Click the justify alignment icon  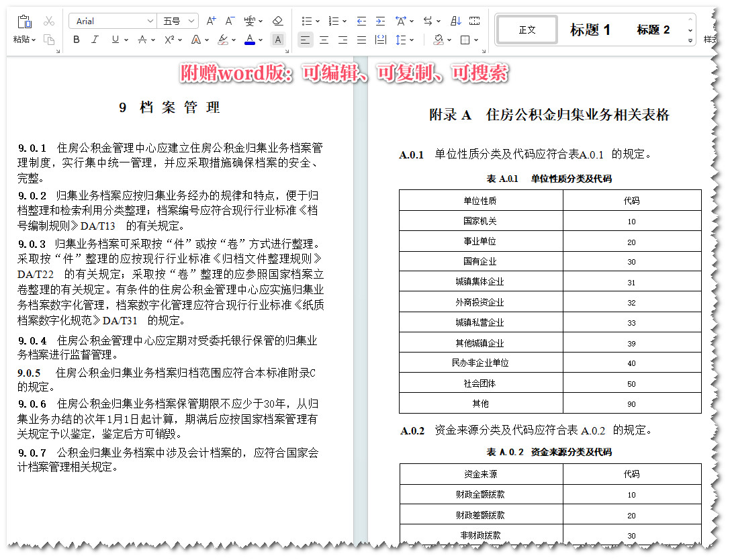click(361, 39)
